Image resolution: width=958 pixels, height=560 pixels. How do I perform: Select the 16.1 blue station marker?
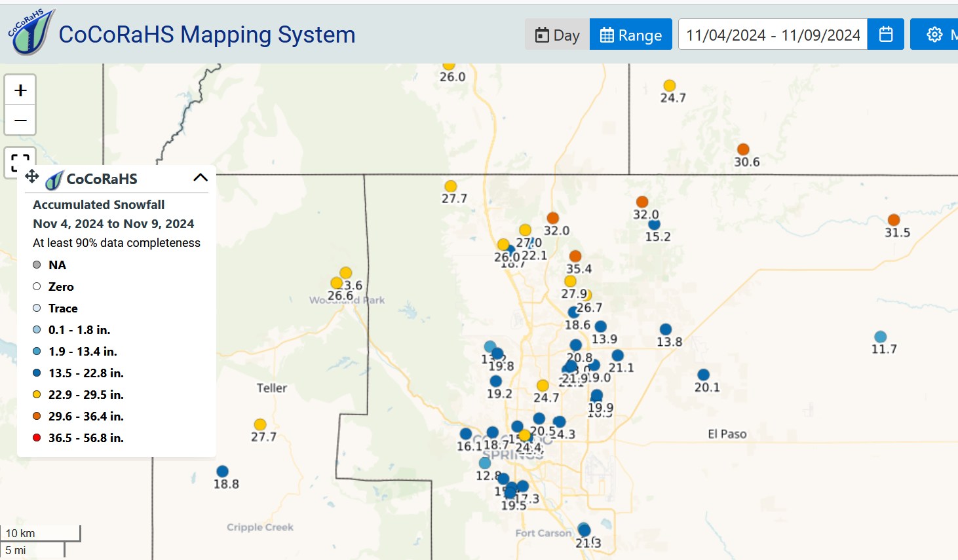pyautogui.click(x=466, y=434)
